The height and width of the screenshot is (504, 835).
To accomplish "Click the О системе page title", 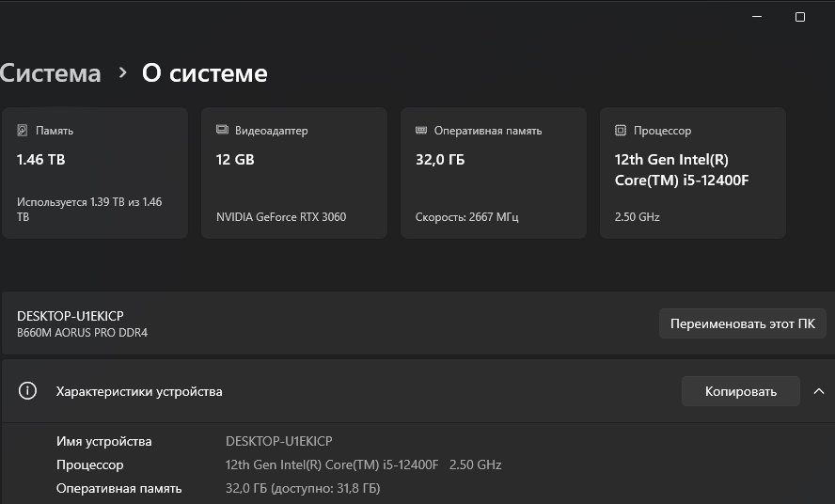I will coord(204,73).
